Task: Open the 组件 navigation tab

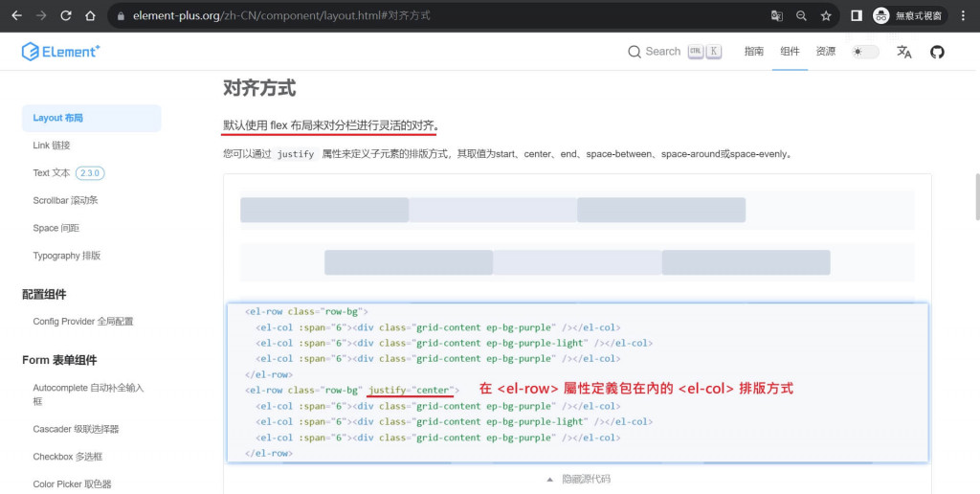Action: (x=790, y=52)
